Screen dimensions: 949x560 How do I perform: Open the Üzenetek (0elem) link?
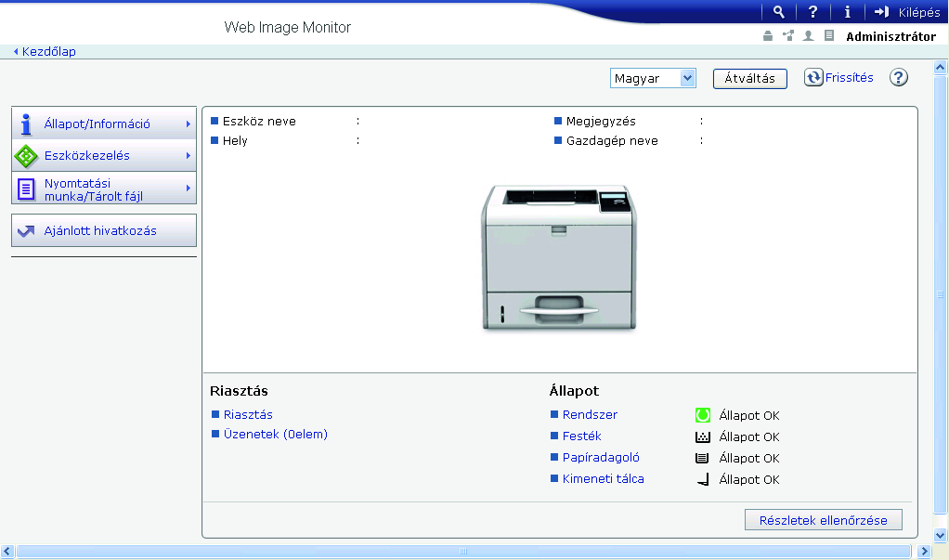point(276,434)
